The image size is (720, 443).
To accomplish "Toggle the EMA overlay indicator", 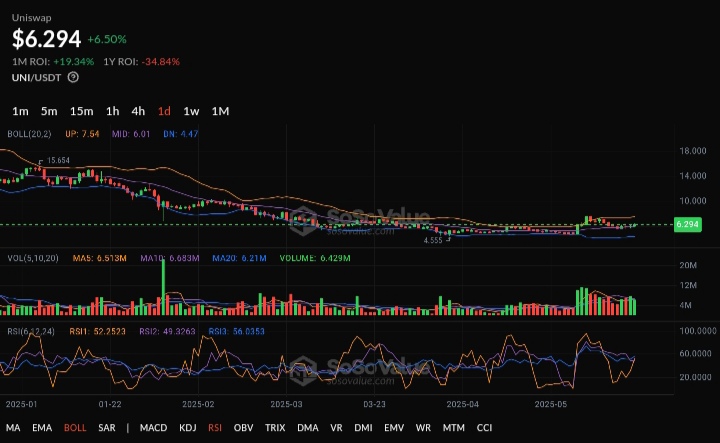I will (42, 428).
